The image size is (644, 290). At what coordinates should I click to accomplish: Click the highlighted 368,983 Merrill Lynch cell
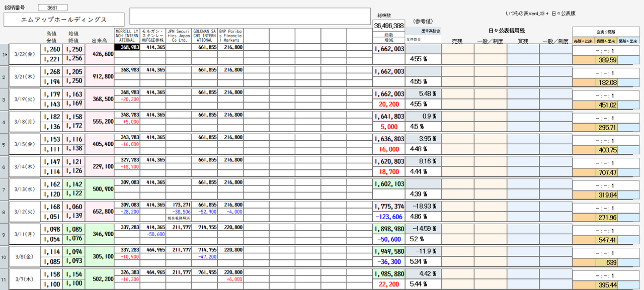tap(127, 47)
